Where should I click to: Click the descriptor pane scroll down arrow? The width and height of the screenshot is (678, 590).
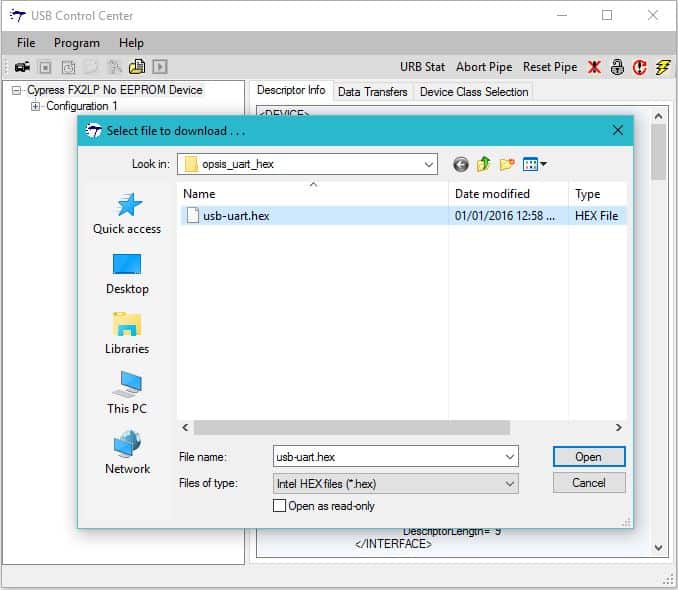tap(659, 548)
